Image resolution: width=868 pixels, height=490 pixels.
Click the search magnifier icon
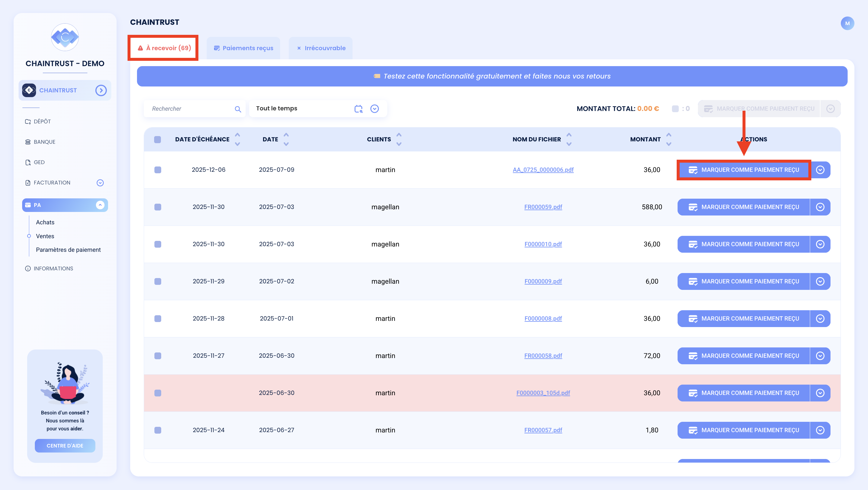[x=238, y=109]
